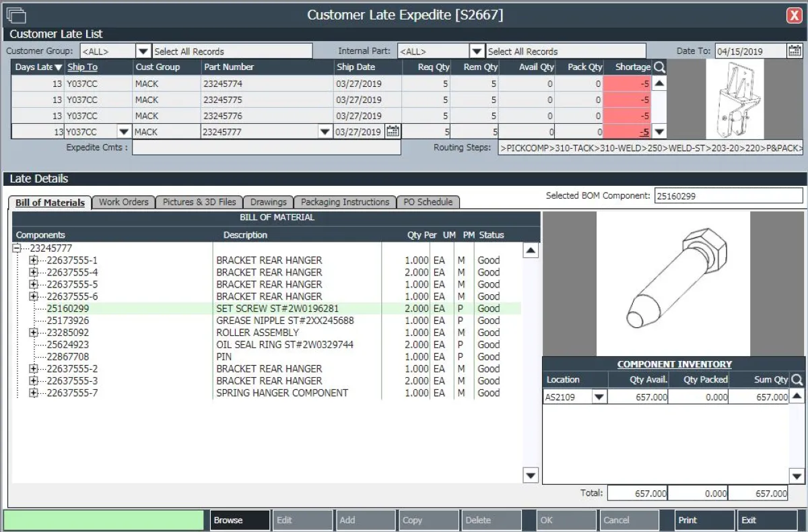
Task: Open the AS2109 Location dropdown
Action: pos(599,397)
